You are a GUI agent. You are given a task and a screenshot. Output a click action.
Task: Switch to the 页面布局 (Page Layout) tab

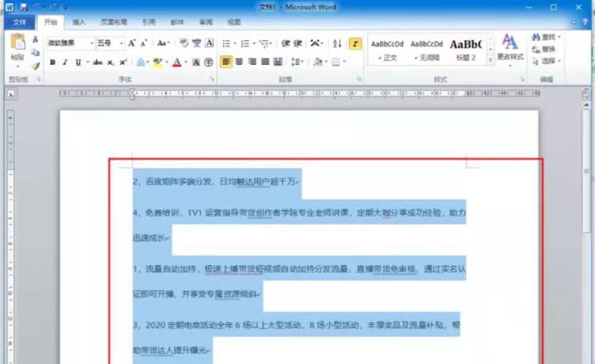click(x=114, y=23)
